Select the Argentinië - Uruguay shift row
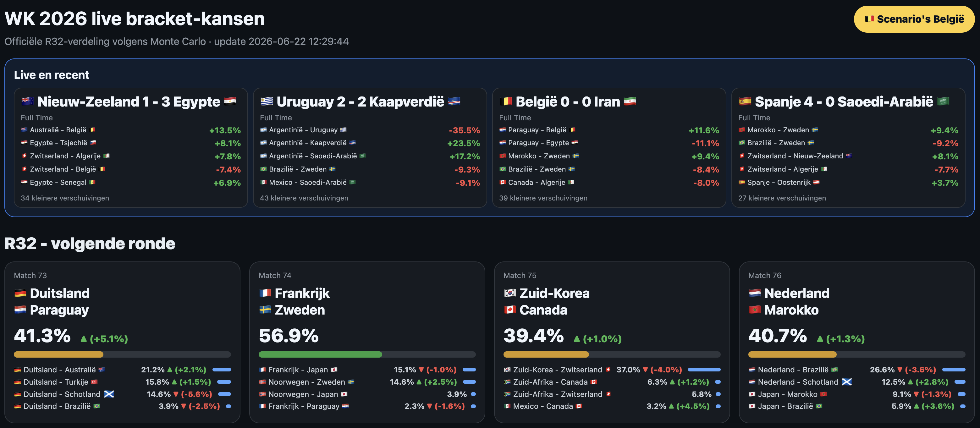Image resolution: width=980 pixels, height=428 pixels. (x=370, y=130)
